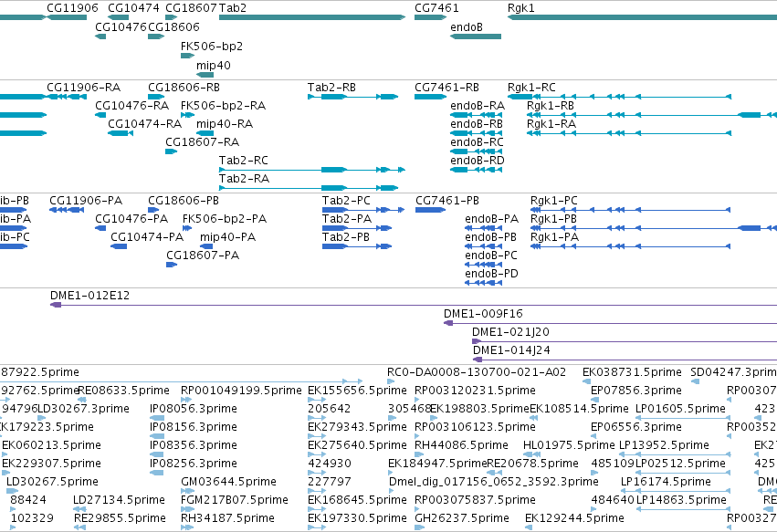Select the Dmel_dig_017156_0652_3592.3prime label

coord(494,482)
